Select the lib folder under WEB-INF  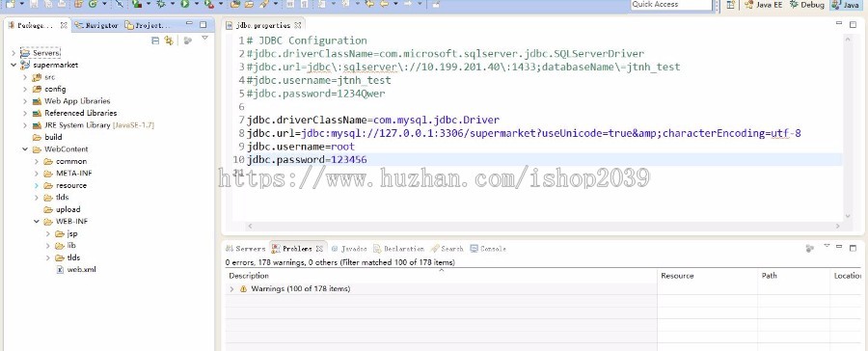(66, 245)
